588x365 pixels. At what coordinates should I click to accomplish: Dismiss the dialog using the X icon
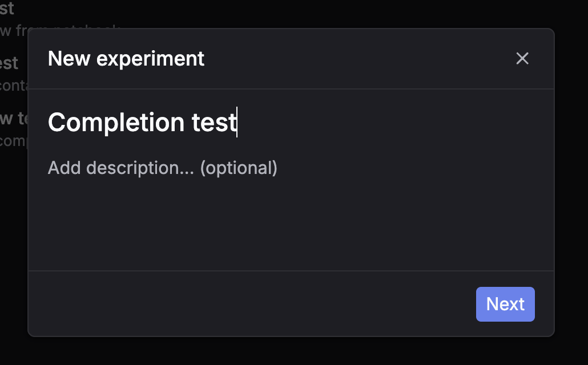point(522,58)
